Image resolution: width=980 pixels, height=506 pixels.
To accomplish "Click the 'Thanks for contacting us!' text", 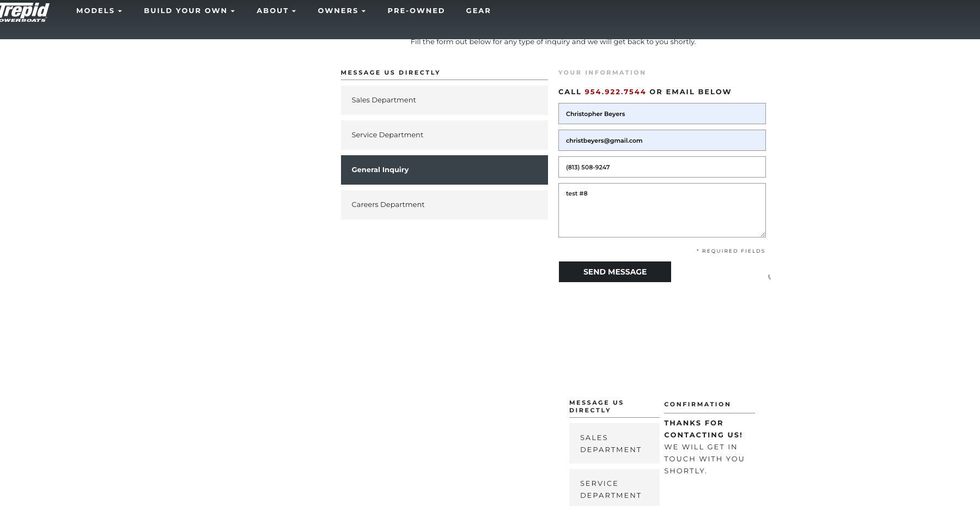I will click(x=703, y=429).
